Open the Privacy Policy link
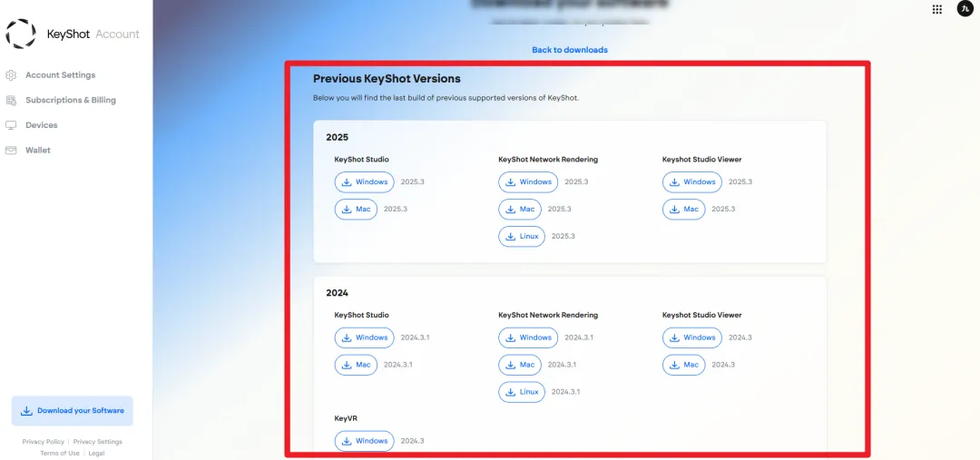This screenshot has height=460, width=980. tap(44, 441)
